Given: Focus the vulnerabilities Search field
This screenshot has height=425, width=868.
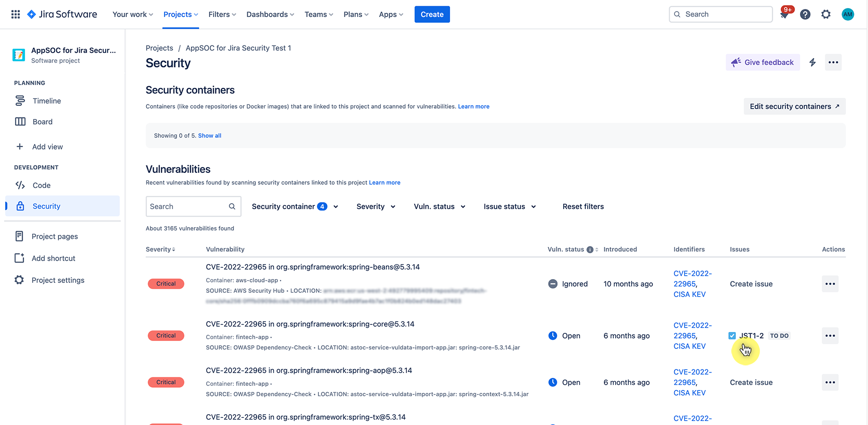Looking at the screenshot, I should click(x=193, y=206).
